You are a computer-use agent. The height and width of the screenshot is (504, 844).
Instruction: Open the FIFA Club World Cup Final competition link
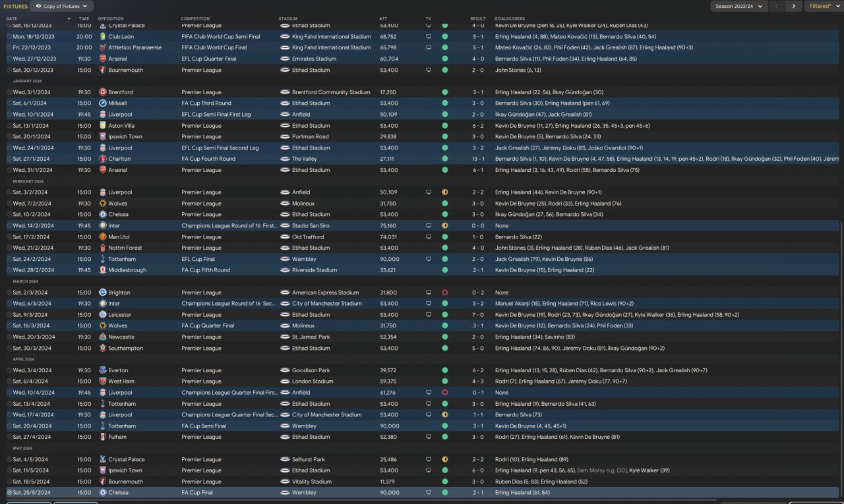214,47
